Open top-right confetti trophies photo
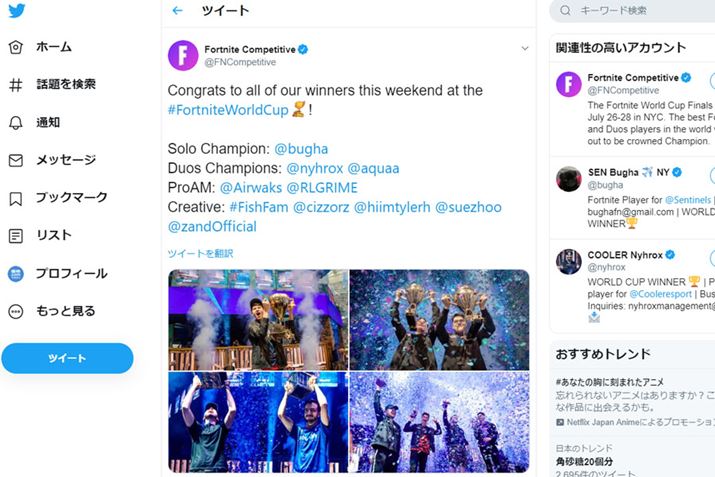The width and height of the screenshot is (715, 477). coord(440,319)
